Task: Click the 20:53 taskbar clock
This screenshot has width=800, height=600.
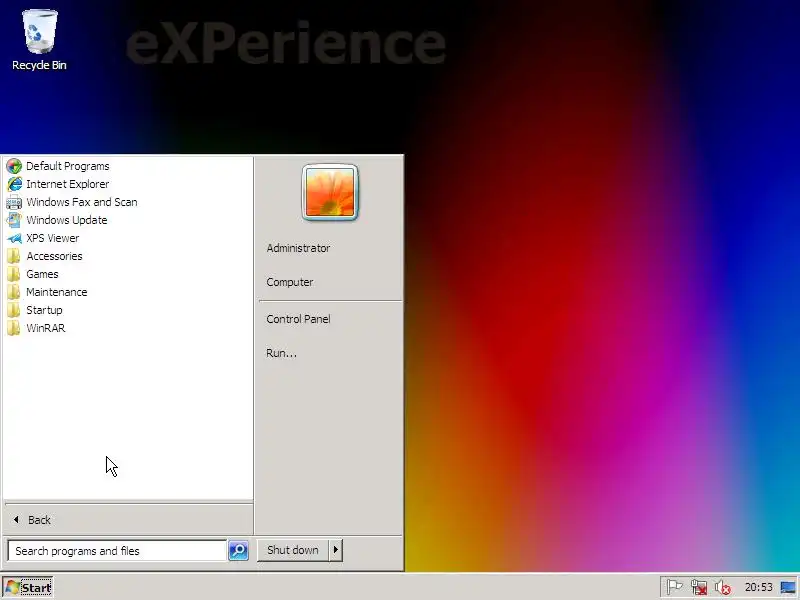Action: [x=758, y=587]
